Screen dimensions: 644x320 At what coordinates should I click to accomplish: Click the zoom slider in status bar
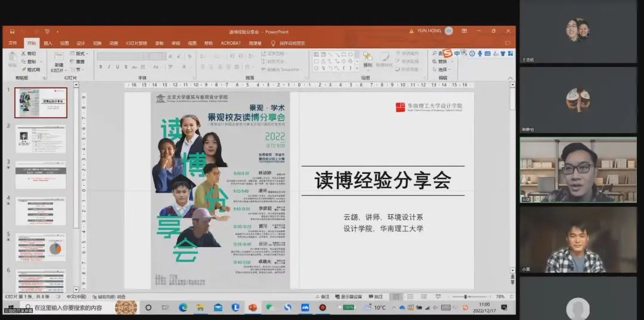[x=465, y=296]
